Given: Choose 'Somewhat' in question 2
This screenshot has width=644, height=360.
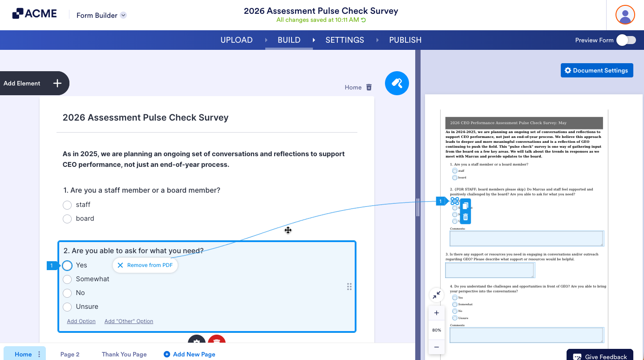Looking at the screenshot, I should 67,279.
